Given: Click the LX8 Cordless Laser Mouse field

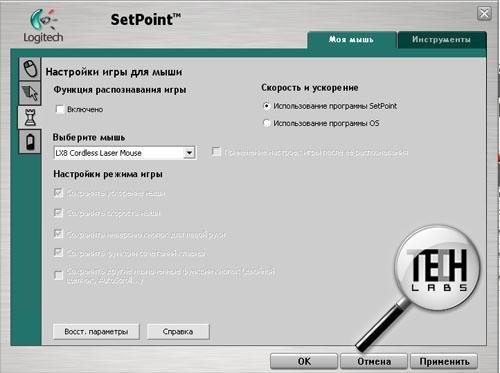Looking at the screenshot, I should point(125,153).
